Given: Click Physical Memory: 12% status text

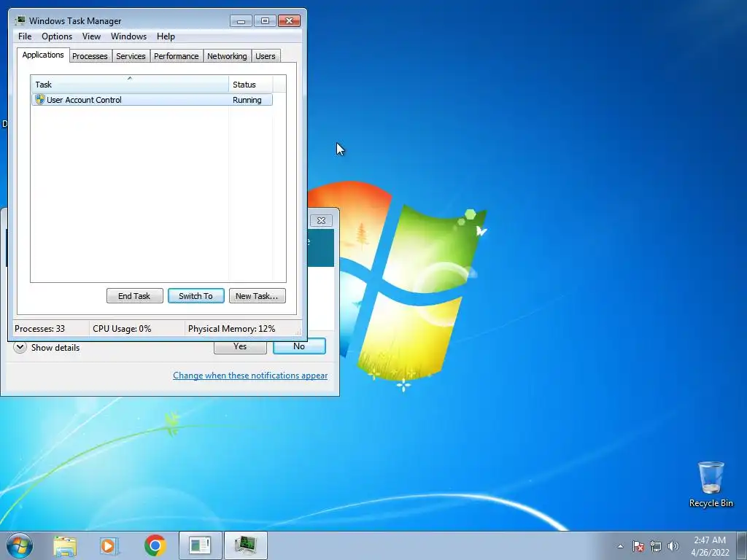Looking at the screenshot, I should pyautogui.click(x=231, y=329).
